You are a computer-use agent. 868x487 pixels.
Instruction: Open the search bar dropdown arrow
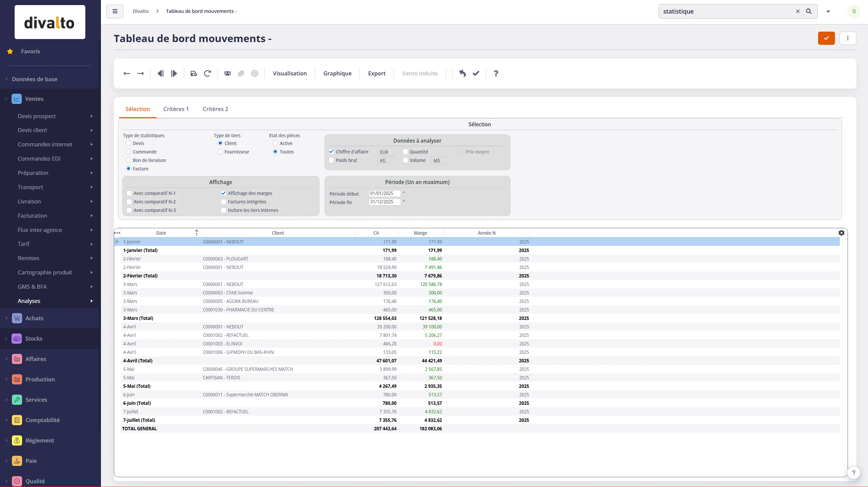[828, 11]
